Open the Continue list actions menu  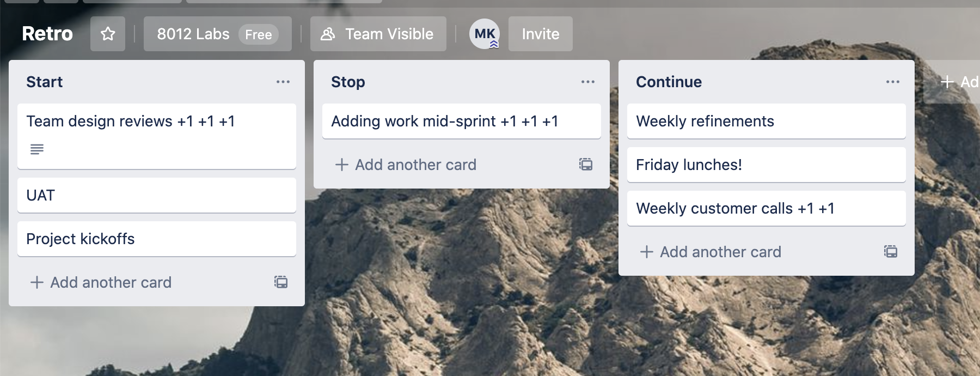892,81
